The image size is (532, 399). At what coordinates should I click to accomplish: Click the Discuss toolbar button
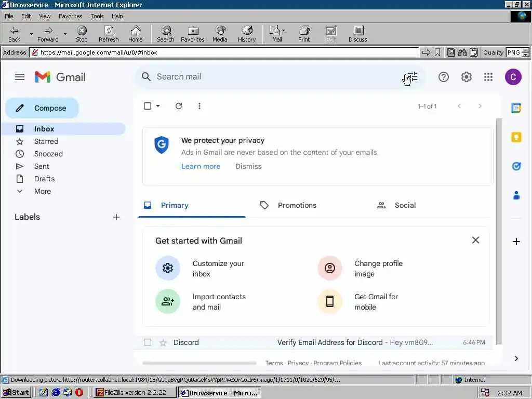357,34
